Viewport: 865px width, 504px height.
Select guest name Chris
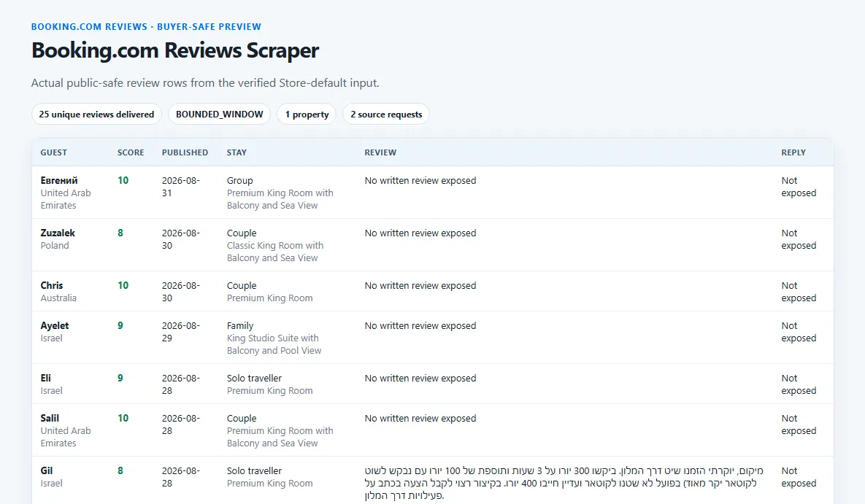click(x=51, y=285)
